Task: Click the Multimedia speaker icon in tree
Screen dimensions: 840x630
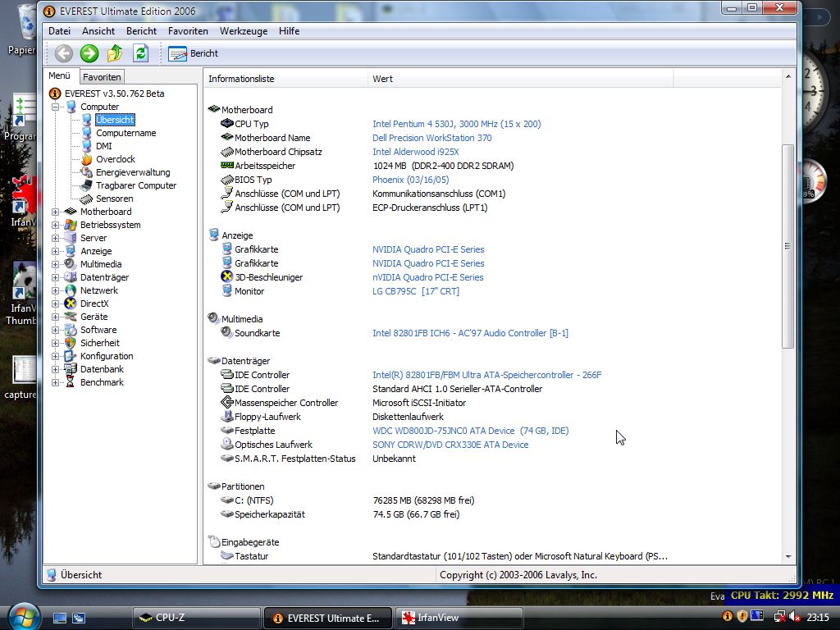Action: pyautogui.click(x=71, y=264)
